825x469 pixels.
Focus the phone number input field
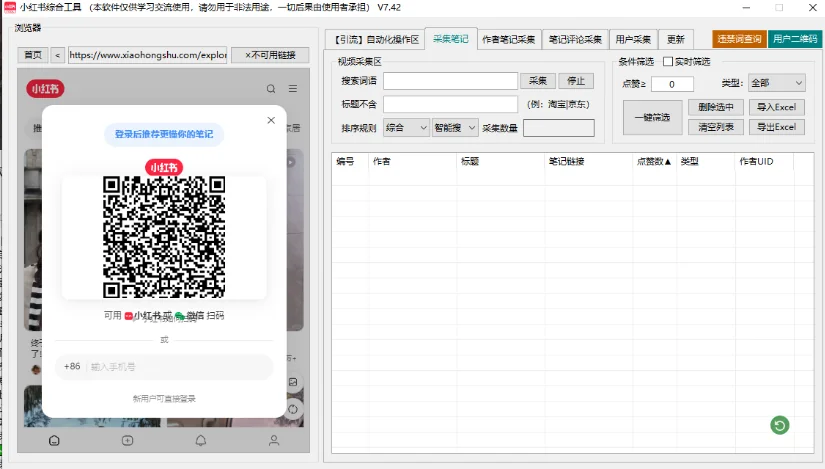point(179,367)
